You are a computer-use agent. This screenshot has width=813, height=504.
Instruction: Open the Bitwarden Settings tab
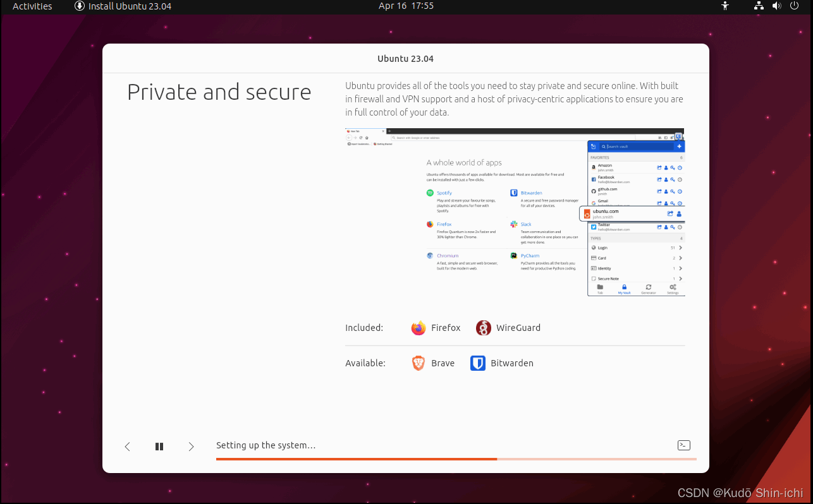[x=673, y=289]
